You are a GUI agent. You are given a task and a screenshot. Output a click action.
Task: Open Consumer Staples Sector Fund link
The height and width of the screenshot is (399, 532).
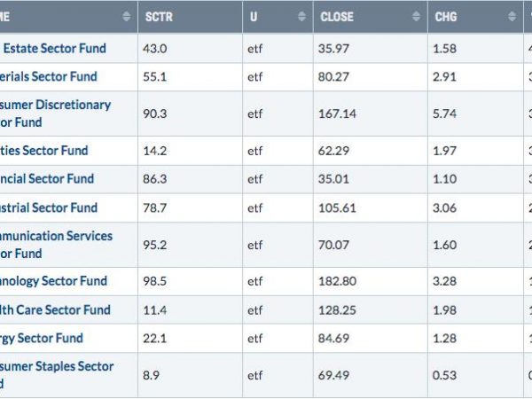pyautogui.click(x=57, y=375)
